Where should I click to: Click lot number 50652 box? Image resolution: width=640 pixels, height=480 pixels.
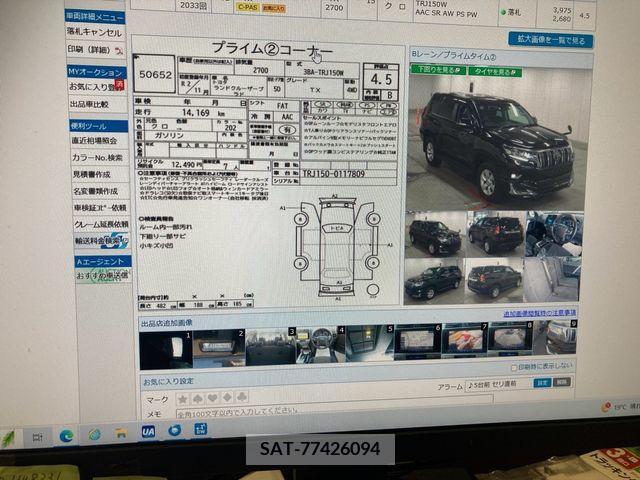(x=155, y=74)
